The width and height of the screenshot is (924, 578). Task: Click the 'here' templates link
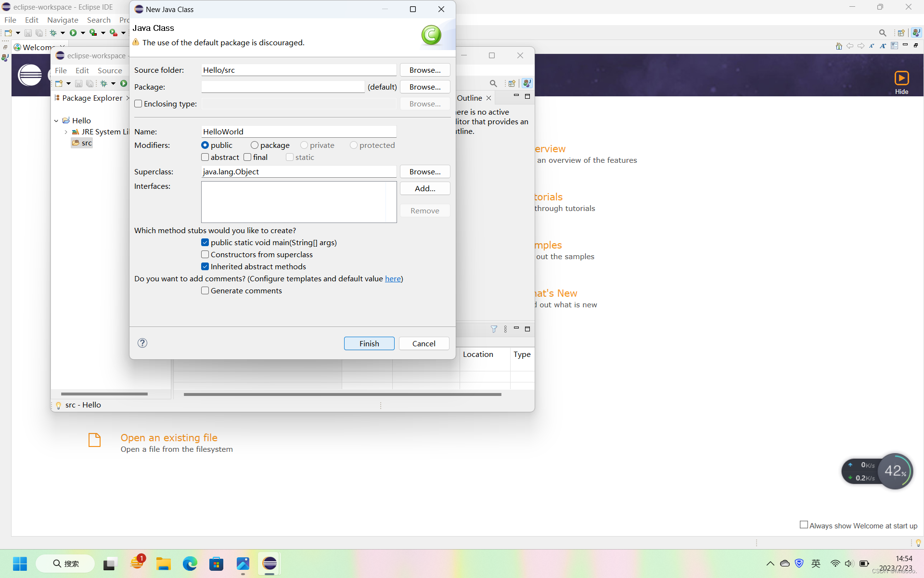click(x=393, y=278)
